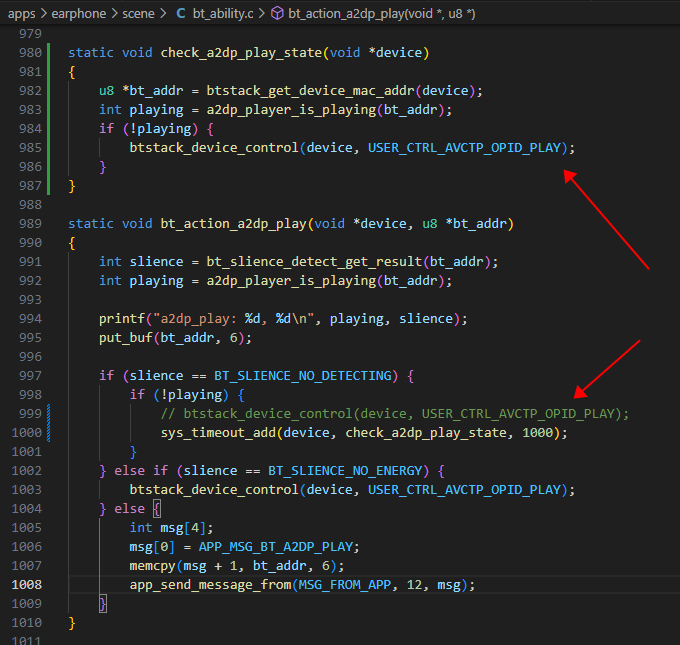Click memcpy call on line 1007
680x645 pixels.
pyautogui.click(x=152, y=566)
